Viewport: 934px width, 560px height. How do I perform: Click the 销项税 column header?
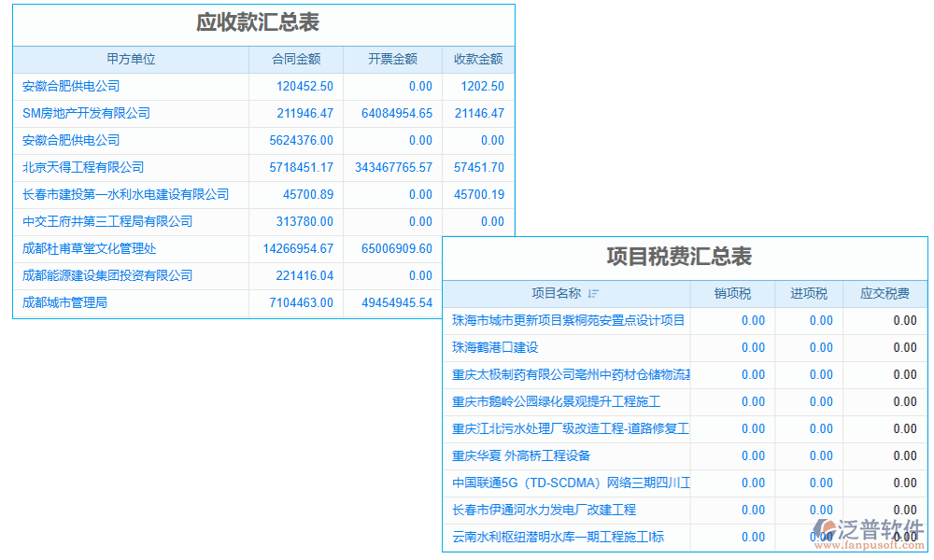(732, 293)
